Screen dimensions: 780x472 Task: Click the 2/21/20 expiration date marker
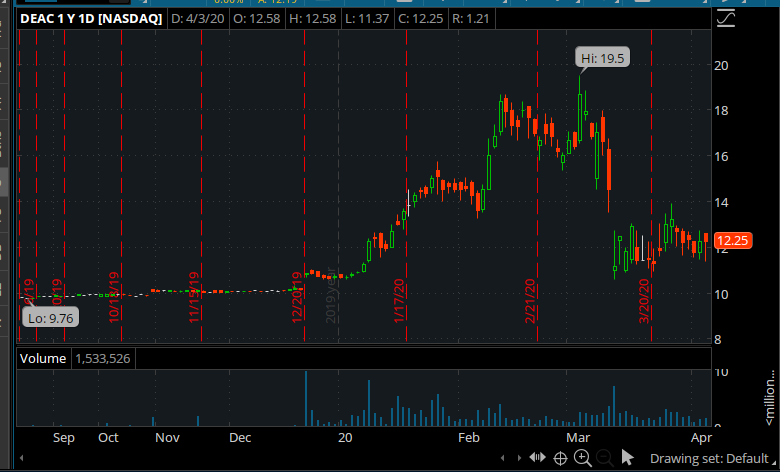pyautogui.click(x=530, y=301)
